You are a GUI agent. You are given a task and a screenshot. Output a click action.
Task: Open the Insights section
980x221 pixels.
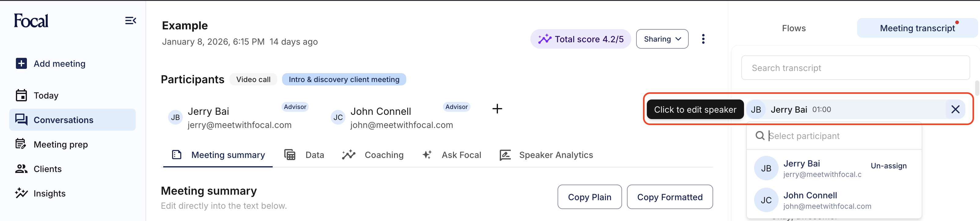pyautogui.click(x=50, y=193)
